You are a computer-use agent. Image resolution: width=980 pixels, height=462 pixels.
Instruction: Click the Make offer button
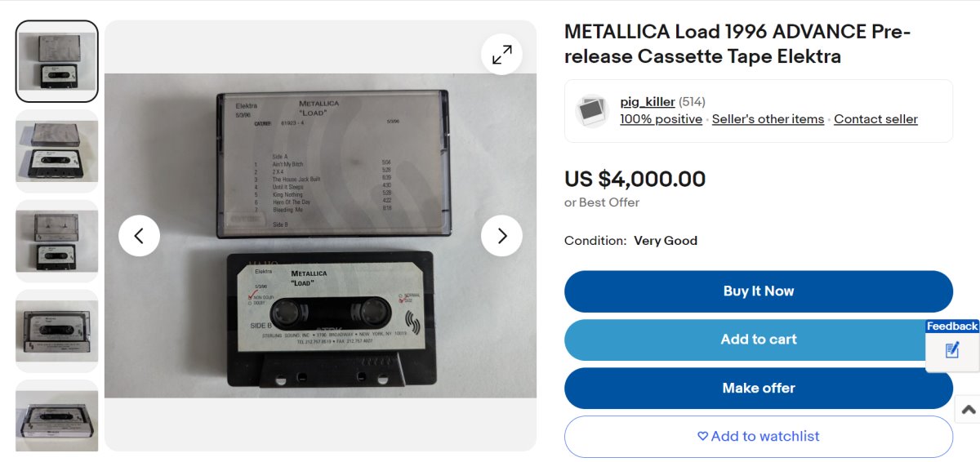758,389
